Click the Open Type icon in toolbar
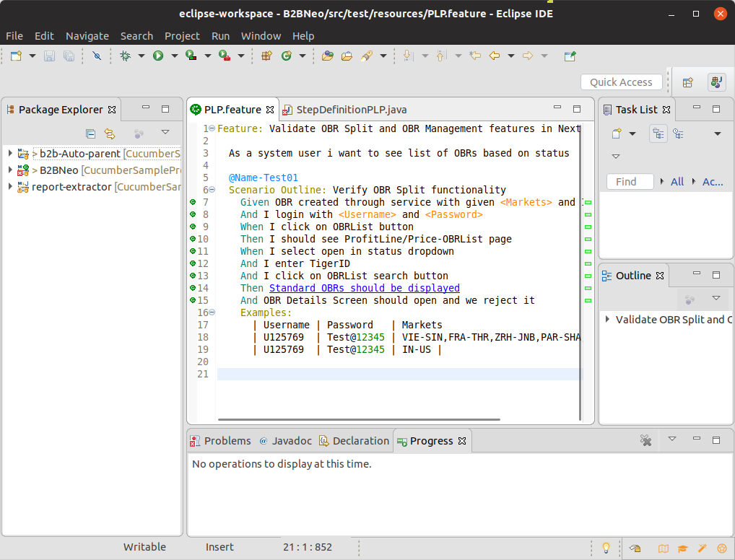The width and height of the screenshot is (735, 560). (327, 56)
